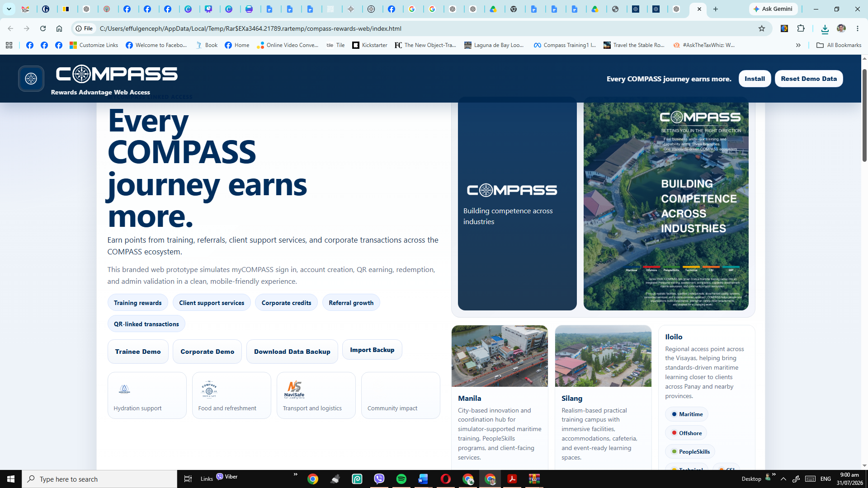Open Adobe Acrobat from the taskbar

512,479
